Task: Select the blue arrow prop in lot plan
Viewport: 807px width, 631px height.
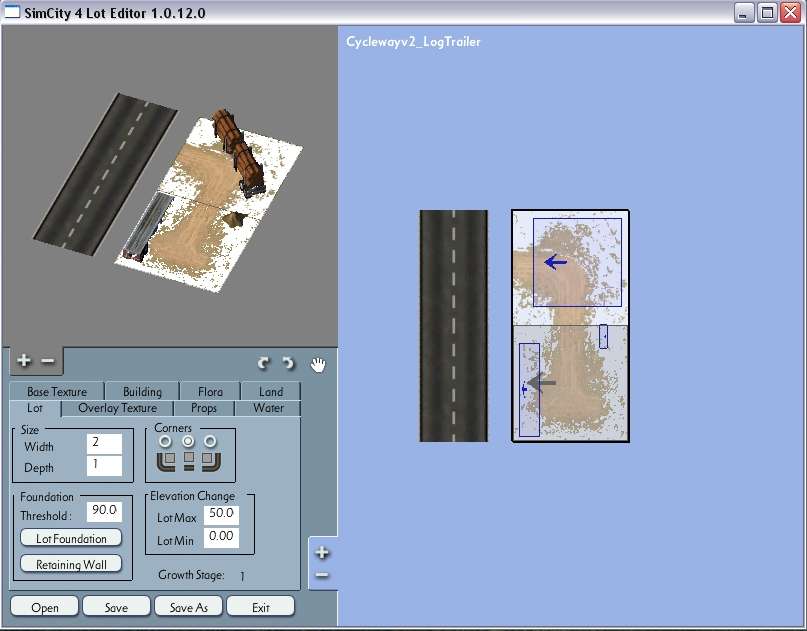Action: pos(556,262)
